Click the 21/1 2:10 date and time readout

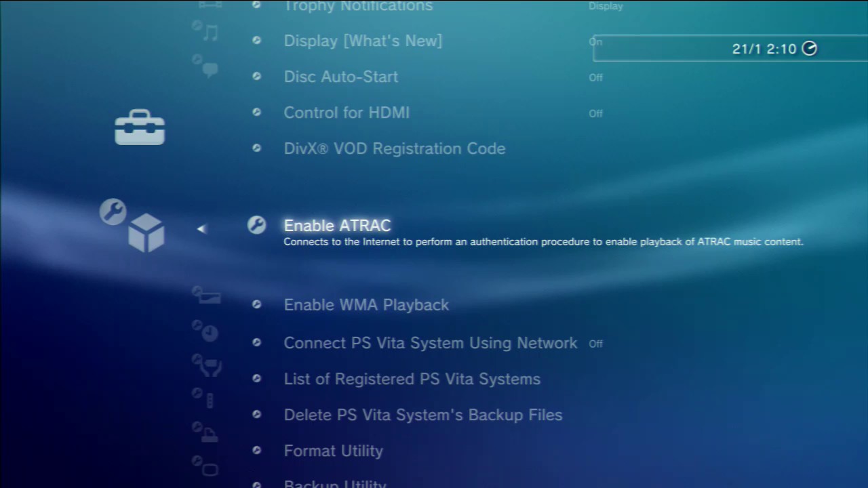click(x=764, y=49)
